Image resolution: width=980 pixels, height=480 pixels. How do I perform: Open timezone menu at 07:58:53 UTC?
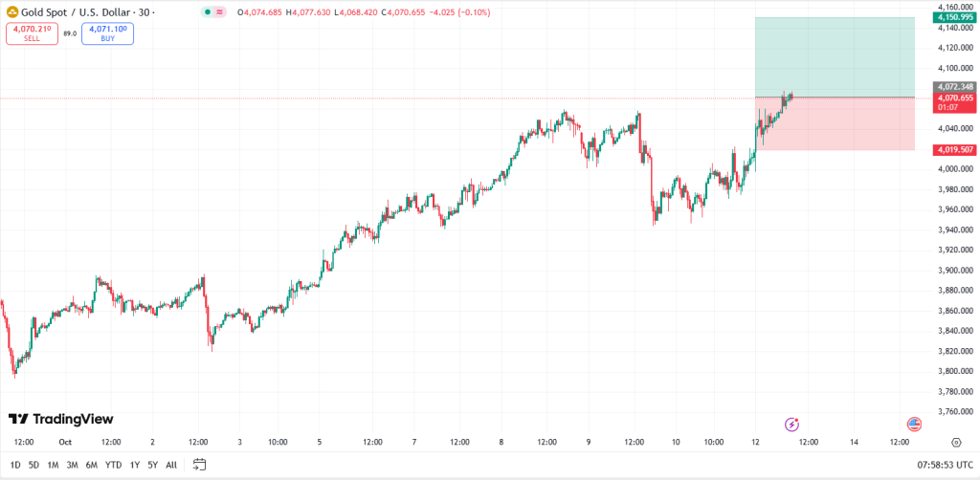(943, 465)
